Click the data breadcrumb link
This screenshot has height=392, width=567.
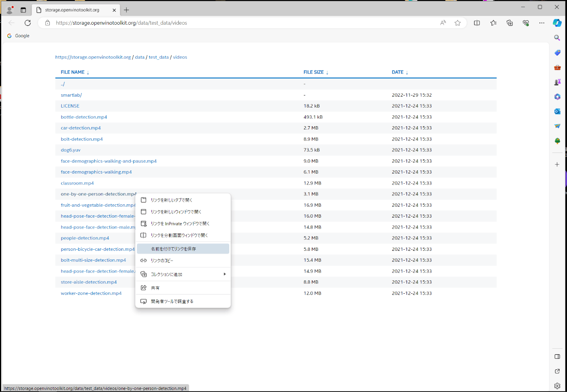140,57
